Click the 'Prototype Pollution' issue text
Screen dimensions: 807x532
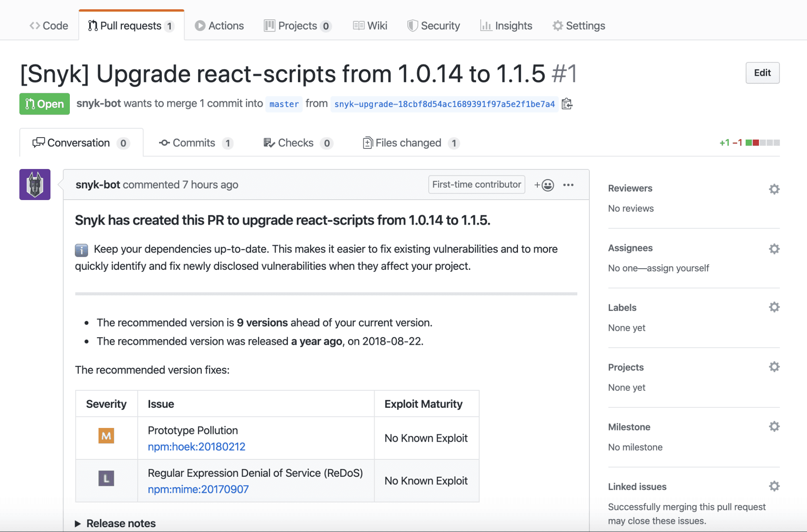(x=193, y=430)
